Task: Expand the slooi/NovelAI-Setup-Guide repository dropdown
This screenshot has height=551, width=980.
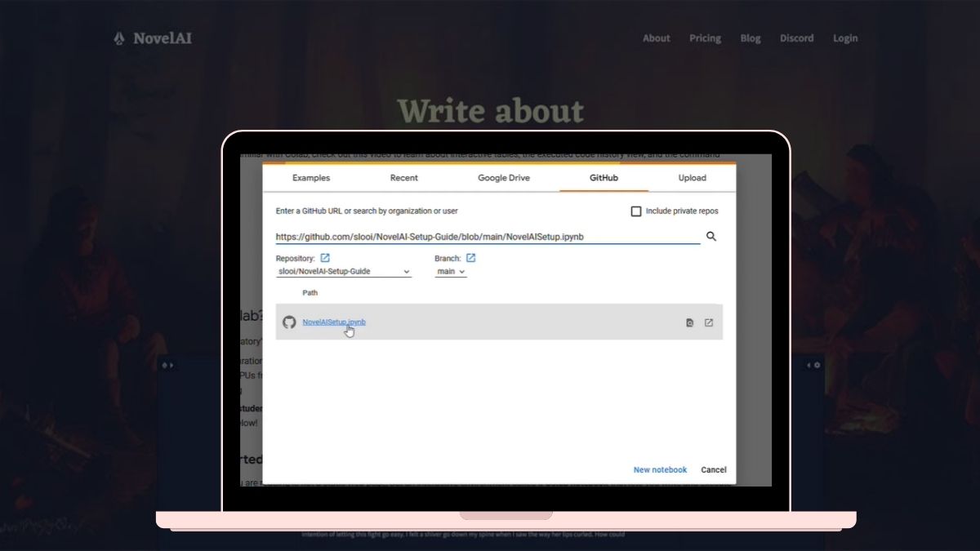Action: (x=344, y=272)
